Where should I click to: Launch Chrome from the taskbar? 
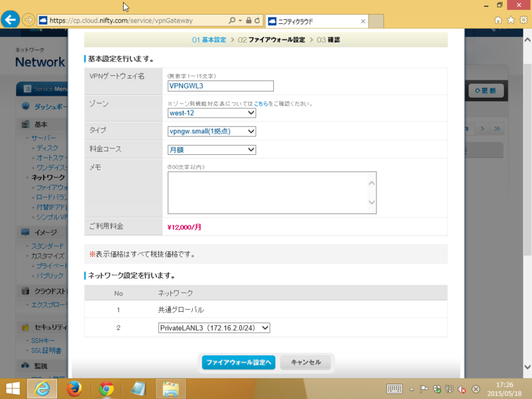(x=106, y=388)
